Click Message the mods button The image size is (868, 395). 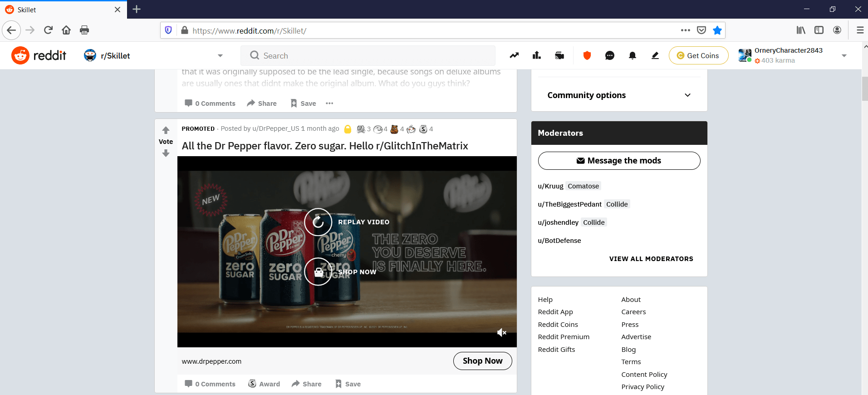619,161
